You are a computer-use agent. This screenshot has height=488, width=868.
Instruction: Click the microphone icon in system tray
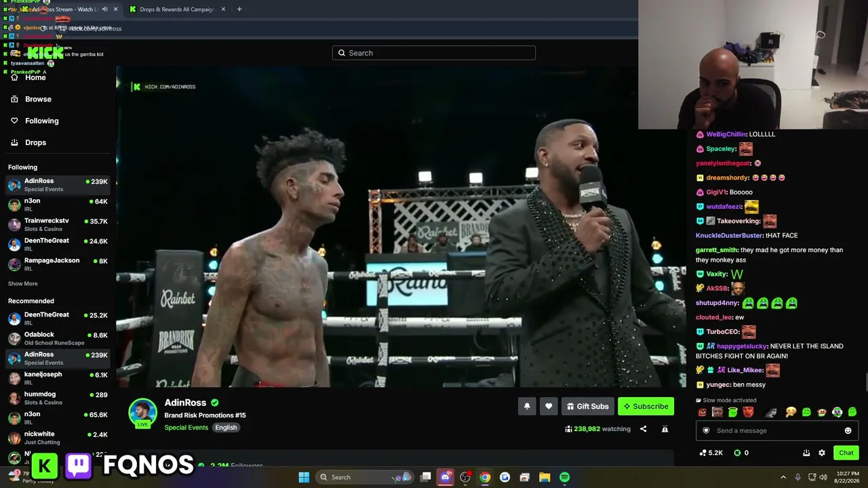(x=797, y=477)
